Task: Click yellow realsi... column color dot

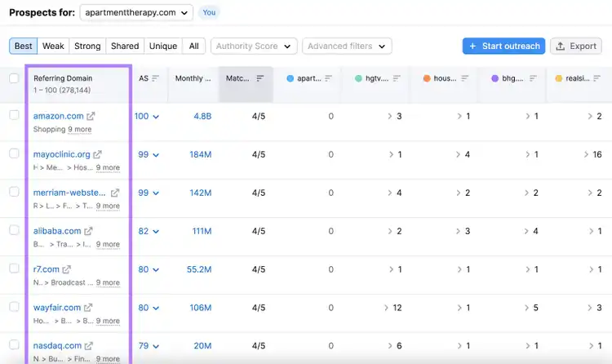Action: click(x=558, y=78)
